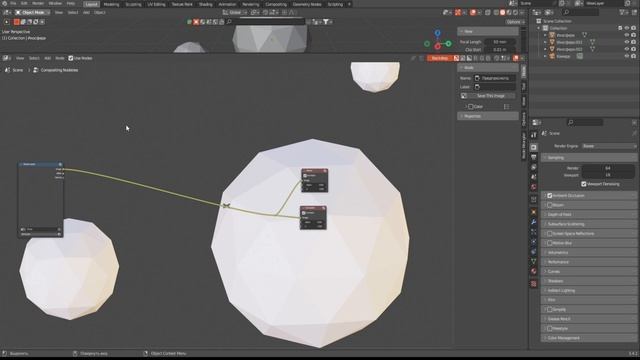This screenshot has width=640, height=360.
Task: Open the node editor Add menu
Action: 48,58
